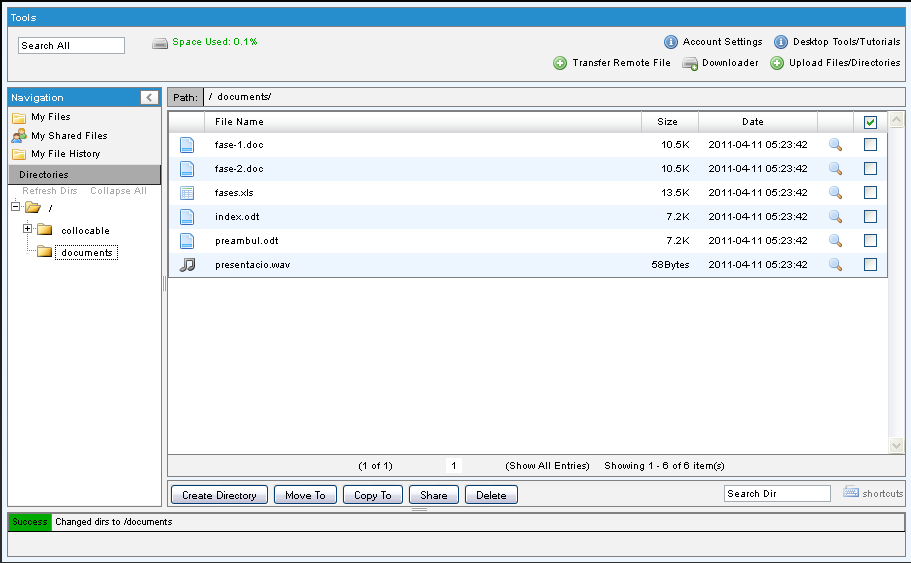Toggle the select-all checkbox in header

click(x=870, y=122)
